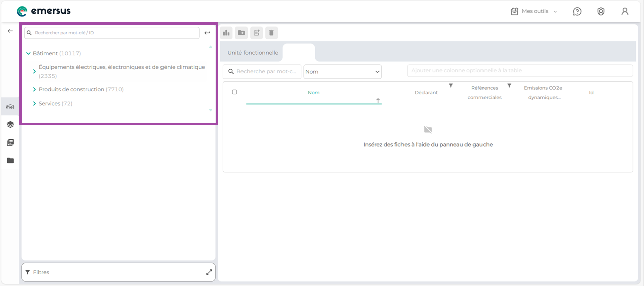Open the Déclarant column filter icon

(x=451, y=86)
